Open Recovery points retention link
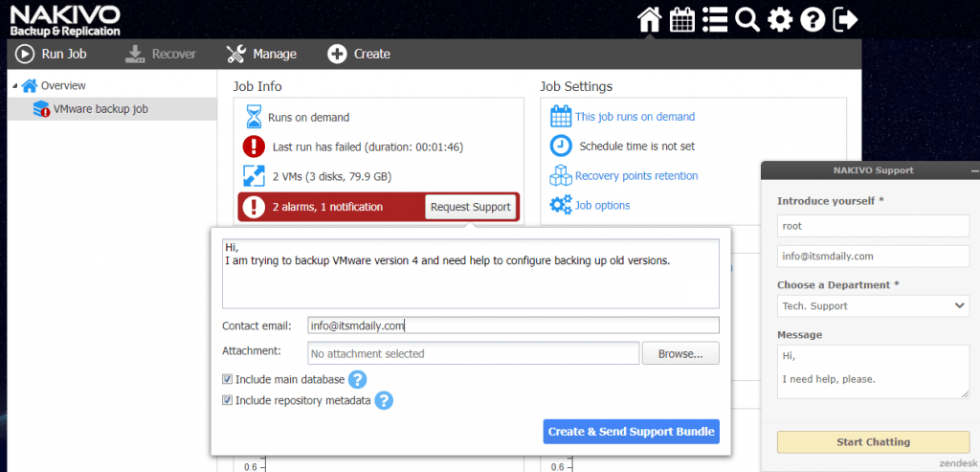 pos(636,175)
